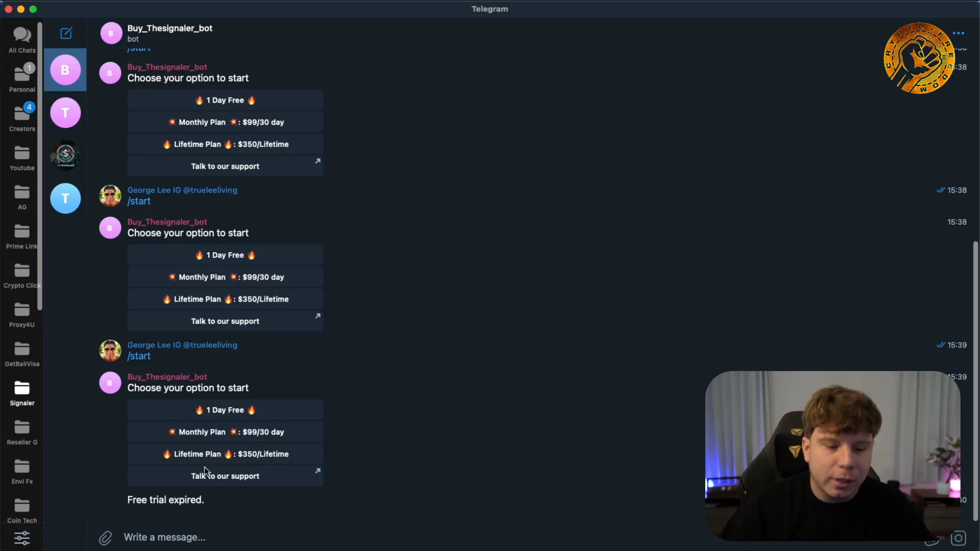Select Monthly Plan in the topmost bot message
Screen dimensions: 980x551
coord(225,122)
